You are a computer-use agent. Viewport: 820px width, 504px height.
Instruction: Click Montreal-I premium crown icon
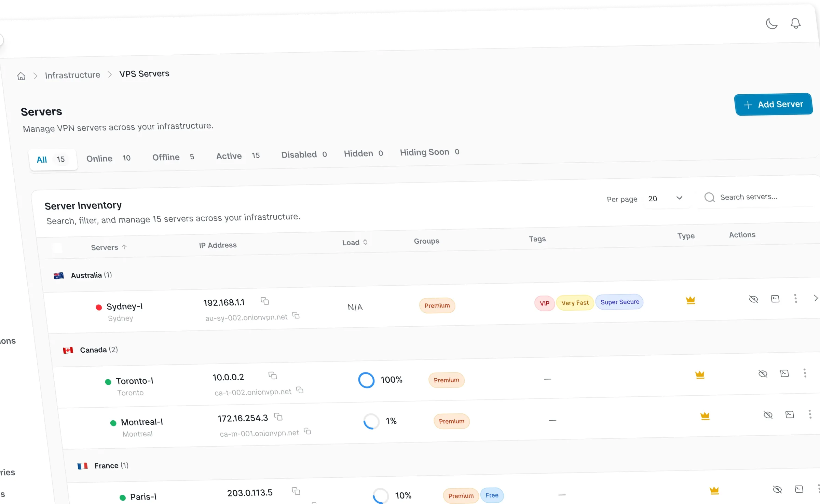point(705,416)
